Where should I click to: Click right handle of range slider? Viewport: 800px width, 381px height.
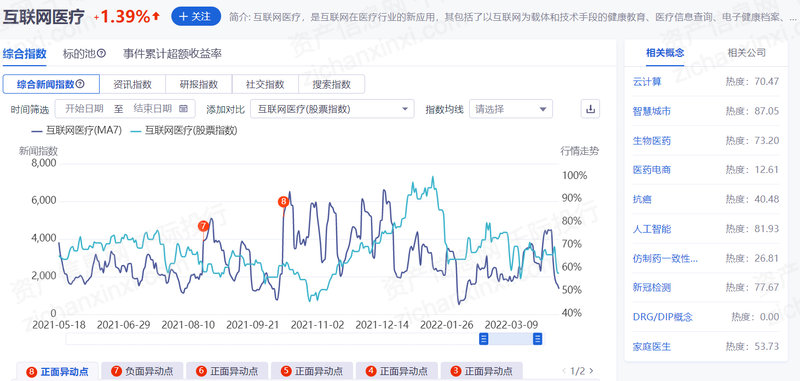(537, 339)
